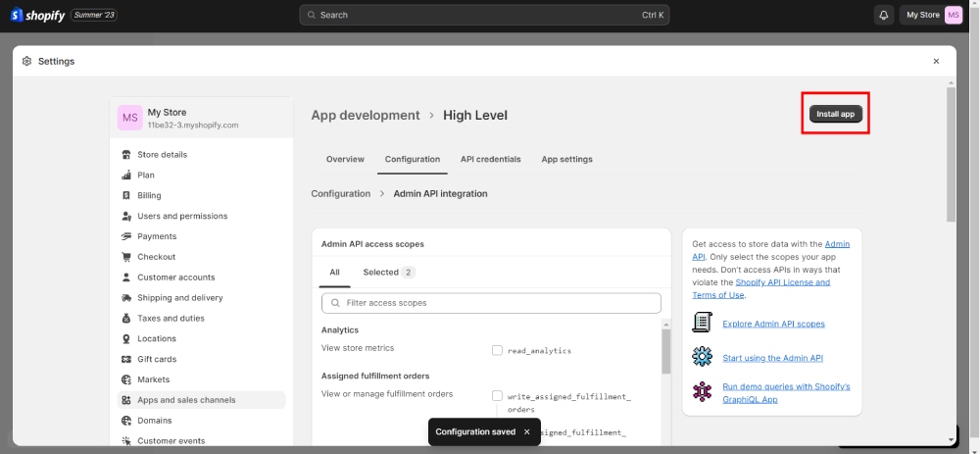Click the gear icon beside Start using Admin API
Screen dimensions: 980x454
(x=703, y=357)
